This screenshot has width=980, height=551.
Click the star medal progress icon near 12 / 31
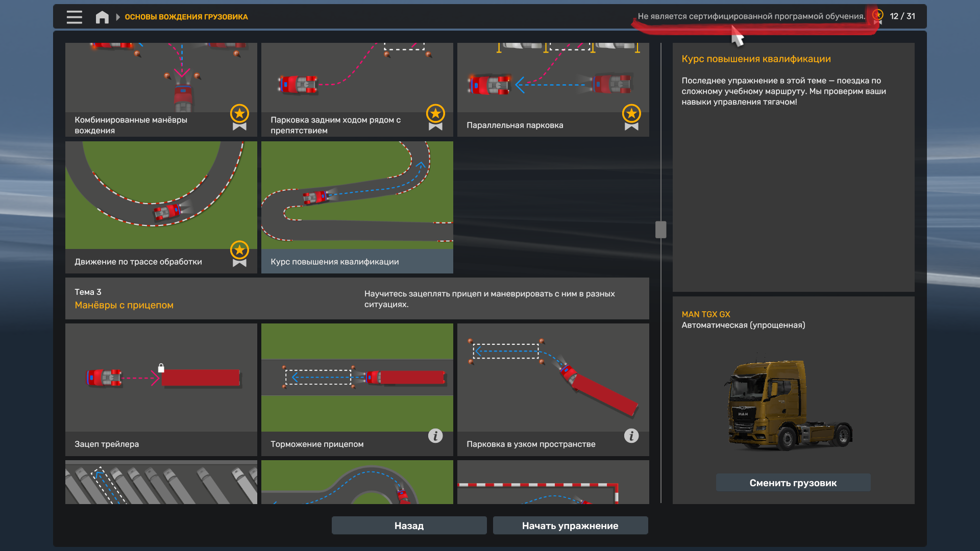click(x=878, y=15)
